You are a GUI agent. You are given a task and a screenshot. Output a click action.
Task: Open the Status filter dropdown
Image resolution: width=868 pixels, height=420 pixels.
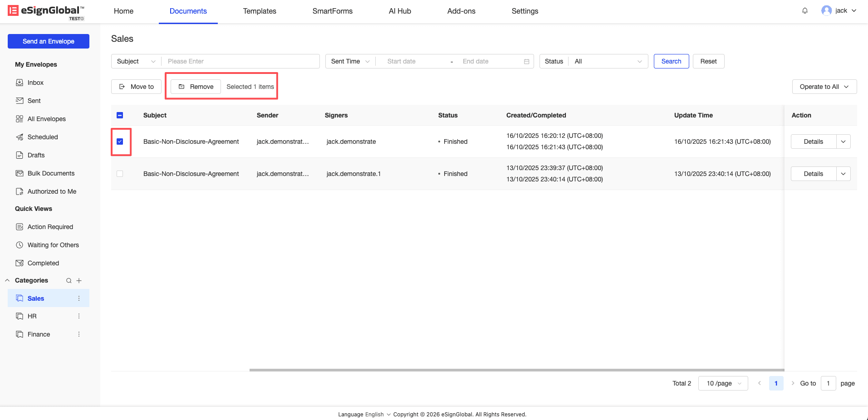pos(608,61)
